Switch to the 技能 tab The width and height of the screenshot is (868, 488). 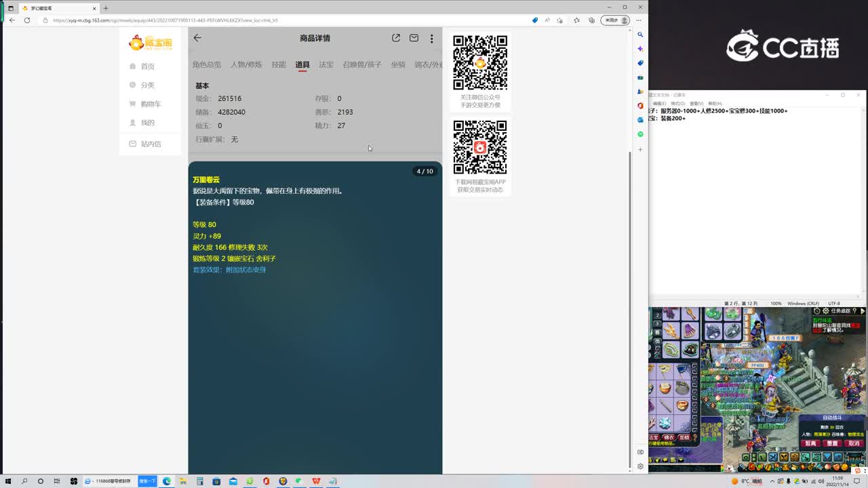pyautogui.click(x=279, y=64)
